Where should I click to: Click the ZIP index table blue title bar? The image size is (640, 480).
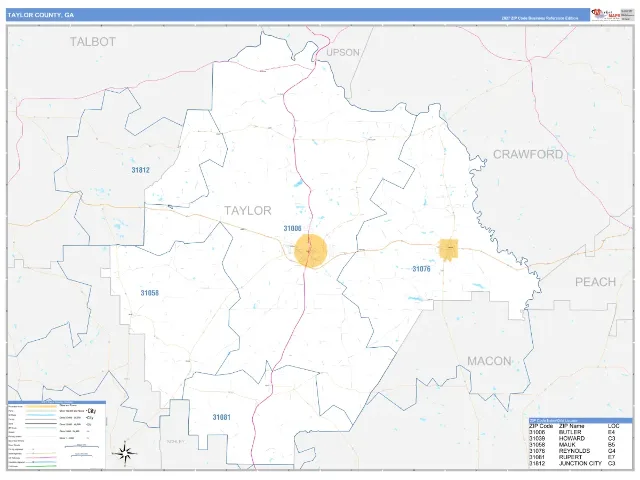(x=580, y=420)
